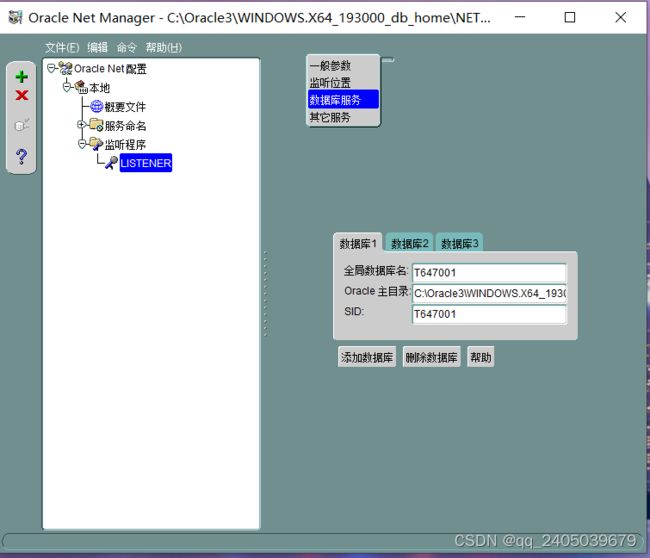Select the 服务命名 tree item label
This screenshot has width=650, height=558.
click(x=125, y=126)
